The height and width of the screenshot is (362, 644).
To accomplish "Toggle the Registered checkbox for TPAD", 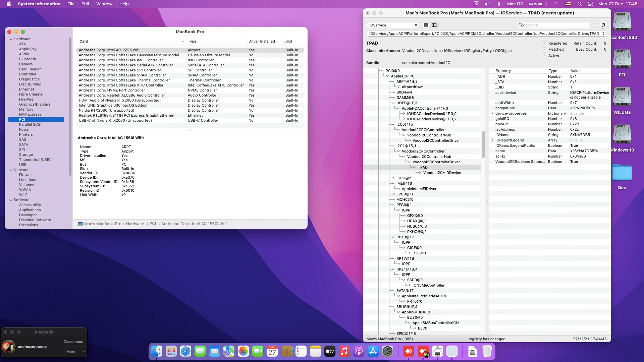I will pos(544,43).
